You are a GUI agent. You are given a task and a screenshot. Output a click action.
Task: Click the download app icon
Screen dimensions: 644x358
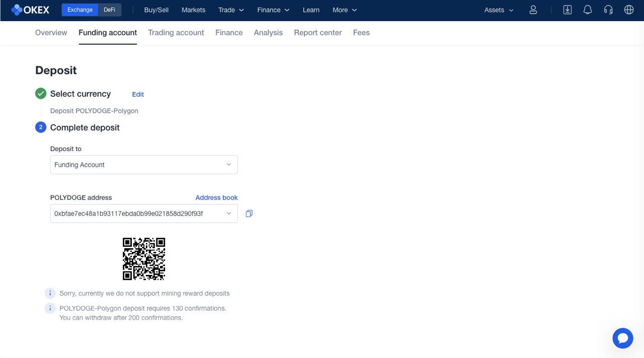(567, 10)
